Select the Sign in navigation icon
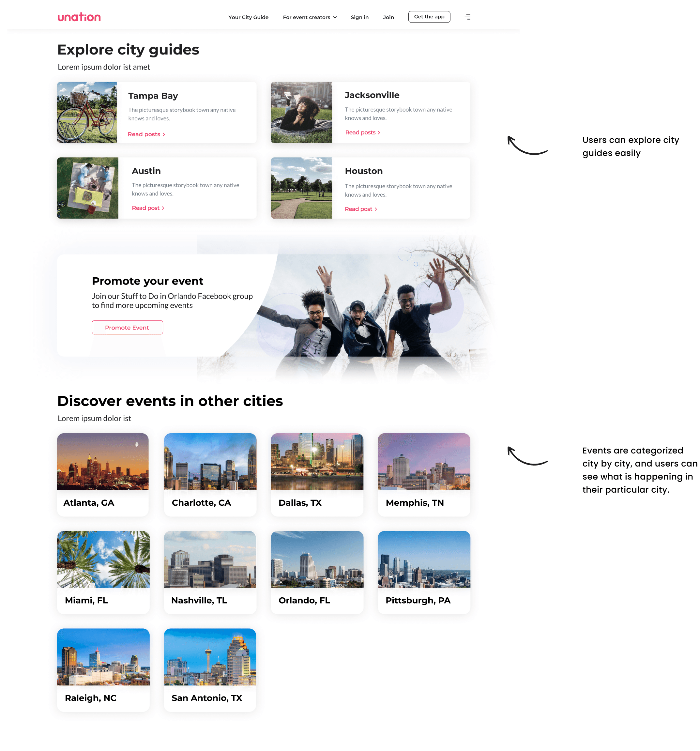700x751 pixels. (359, 16)
